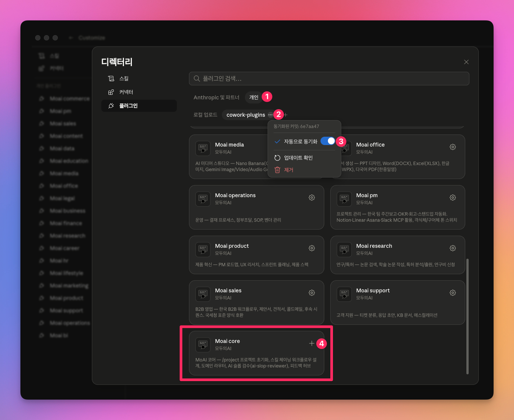Click the 동기화된 커밋: 6e7aa47 text
Image resolution: width=514 pixels, height=420 pixels.
pyautogui.click(x=296, y=127)
